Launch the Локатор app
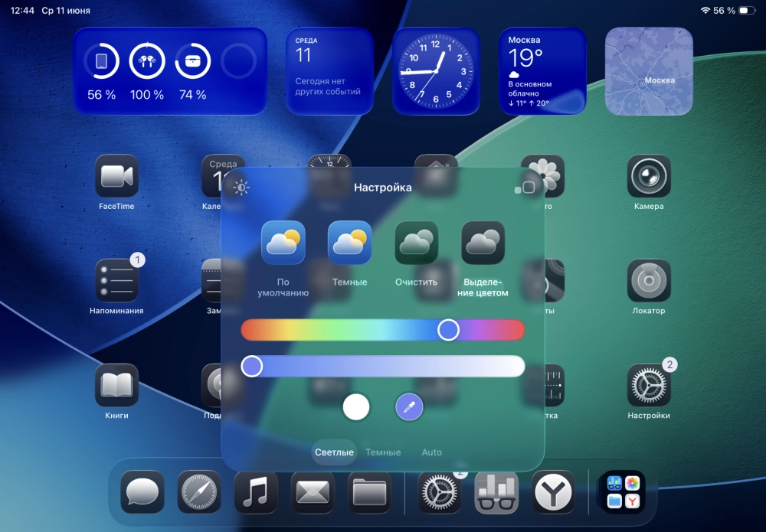Screen dimensions: 766x532 649,281
